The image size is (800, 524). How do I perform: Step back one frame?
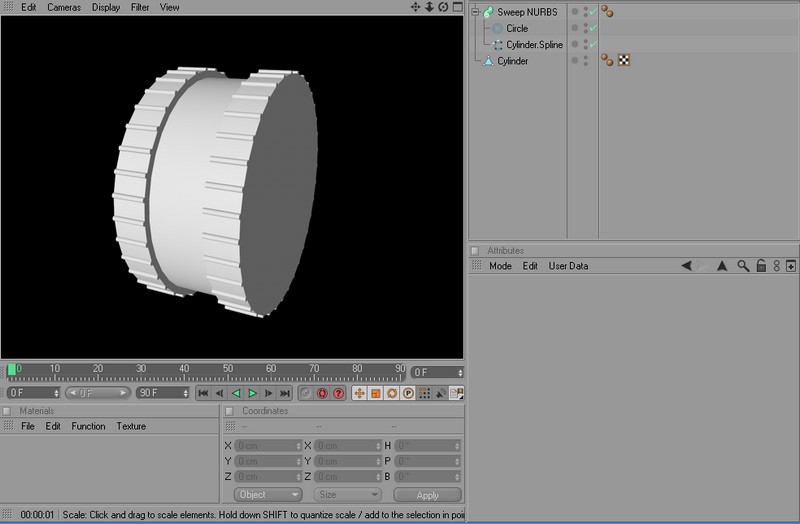pyautogui.click(x=219, y=393)
